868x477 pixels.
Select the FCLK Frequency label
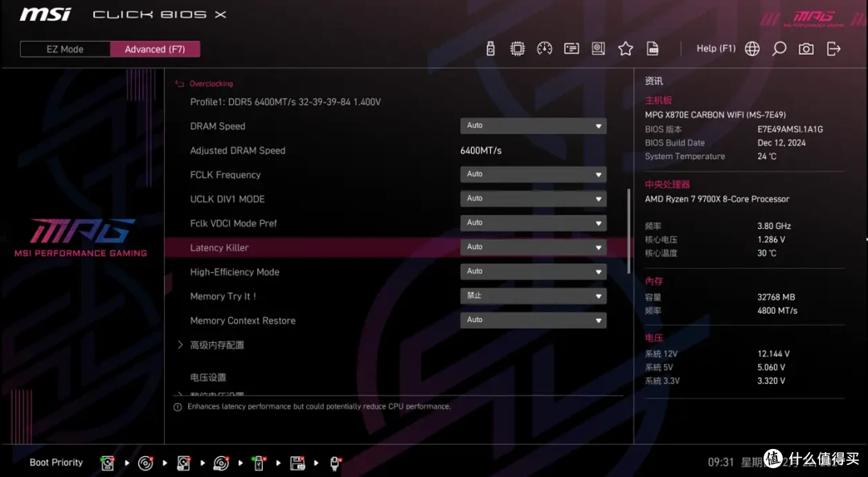pyautogui.click(x=225, y=175)
